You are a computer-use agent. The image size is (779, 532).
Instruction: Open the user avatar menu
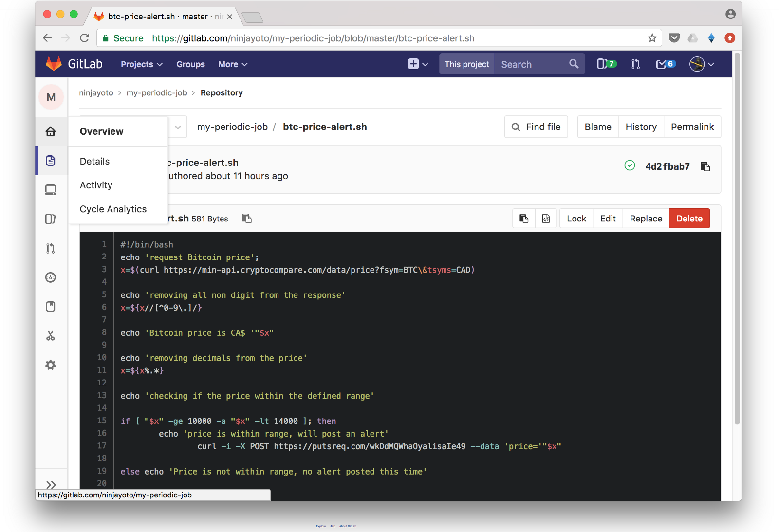point(702,64)
